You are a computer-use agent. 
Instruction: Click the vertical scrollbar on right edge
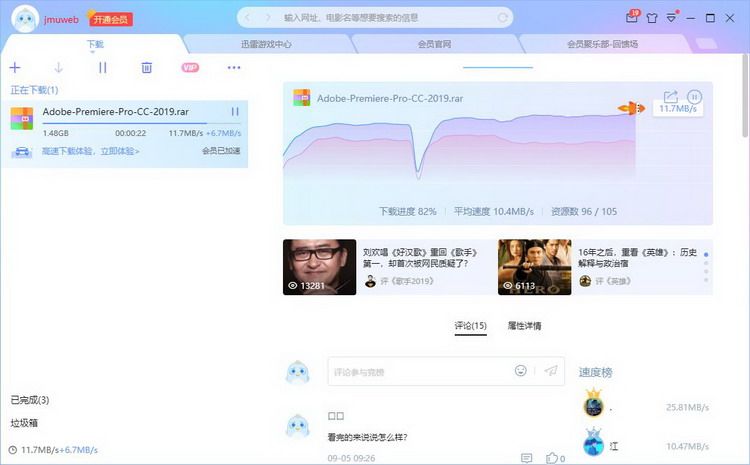[x=745, y=96]
